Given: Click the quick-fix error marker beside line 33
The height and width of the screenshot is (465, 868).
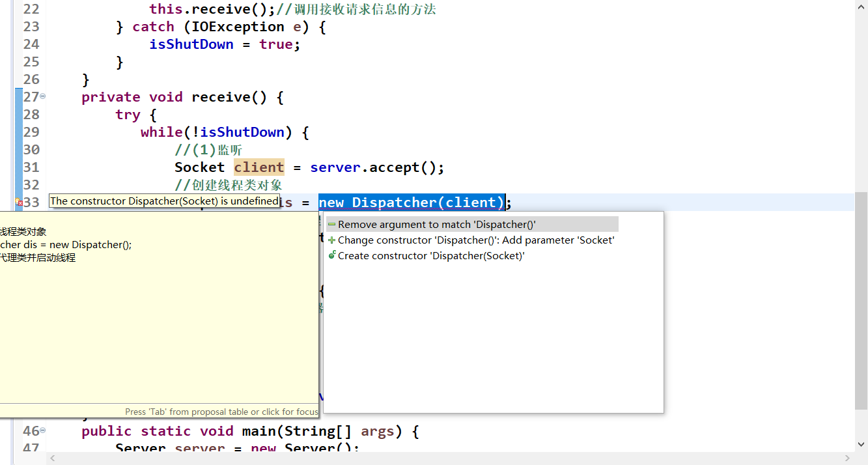Looking at the screenshot, I should click(x=19, y=203).
